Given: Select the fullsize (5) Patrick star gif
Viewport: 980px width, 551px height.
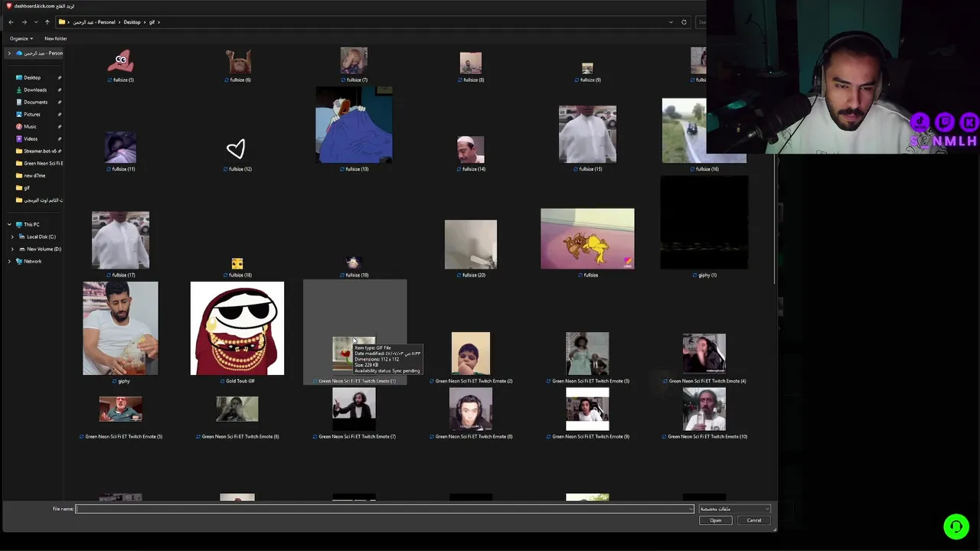Looking at the screenshot, I should [121, 61].
